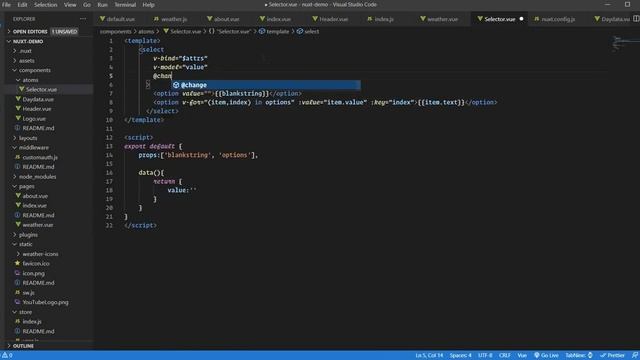
Task: Accept the @change autocomplete suggestion
Action: coord(266,85)
